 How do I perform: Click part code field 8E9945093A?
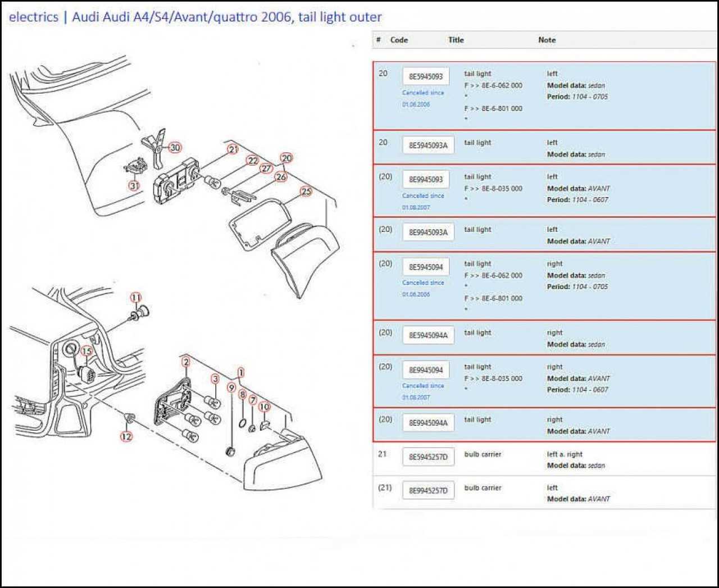428,233
